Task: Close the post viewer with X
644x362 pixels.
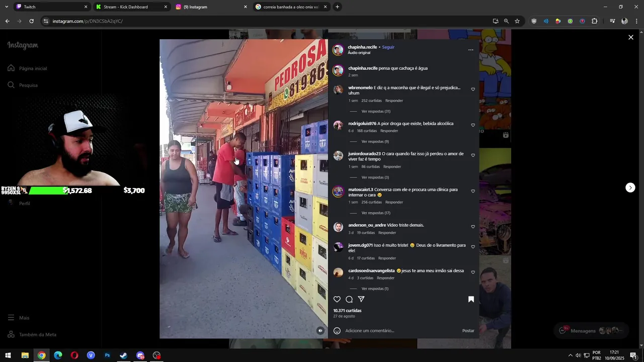Action: [x=631, y=37]
